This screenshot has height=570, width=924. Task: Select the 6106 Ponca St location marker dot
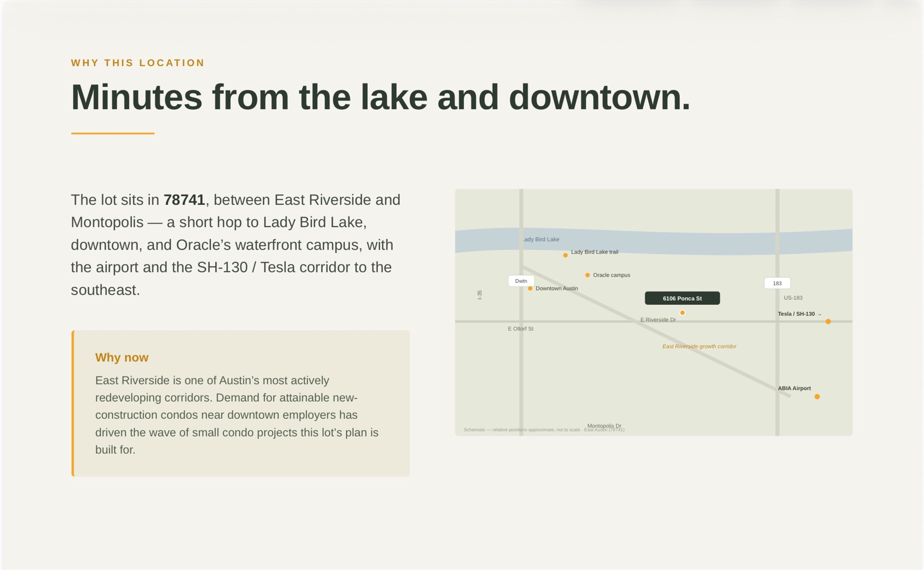pos(682,313)
